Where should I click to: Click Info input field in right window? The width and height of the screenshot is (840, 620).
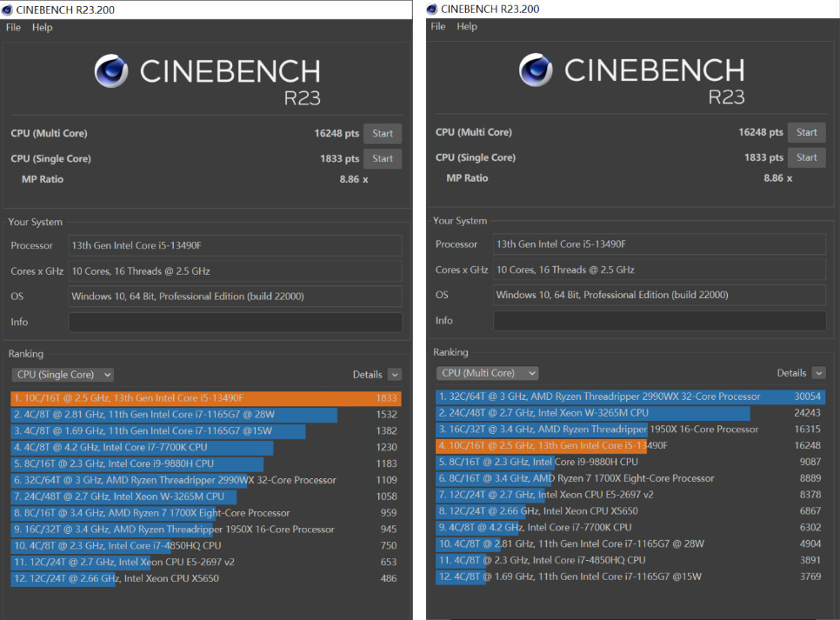tap(659, 321)
